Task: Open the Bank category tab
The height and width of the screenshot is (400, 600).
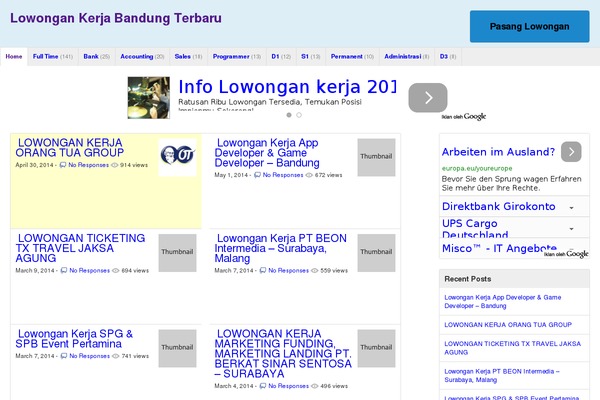Action: [x=97, y=57]
